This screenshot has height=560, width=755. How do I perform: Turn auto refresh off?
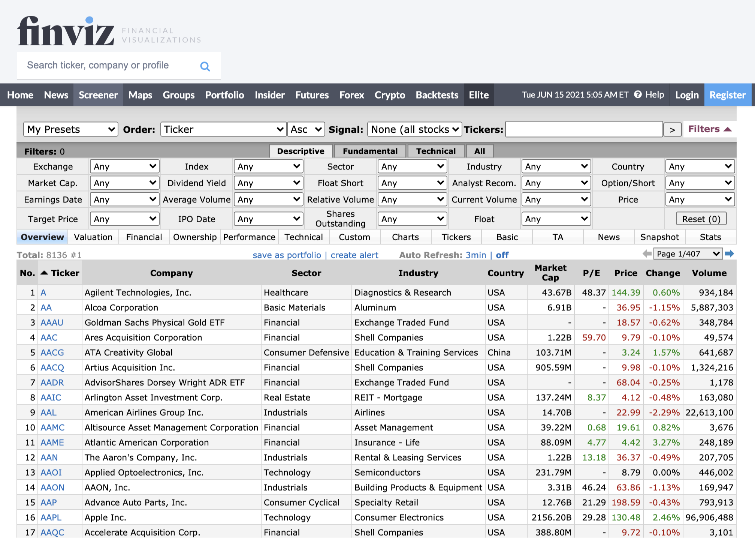click(x=502, y=255)
